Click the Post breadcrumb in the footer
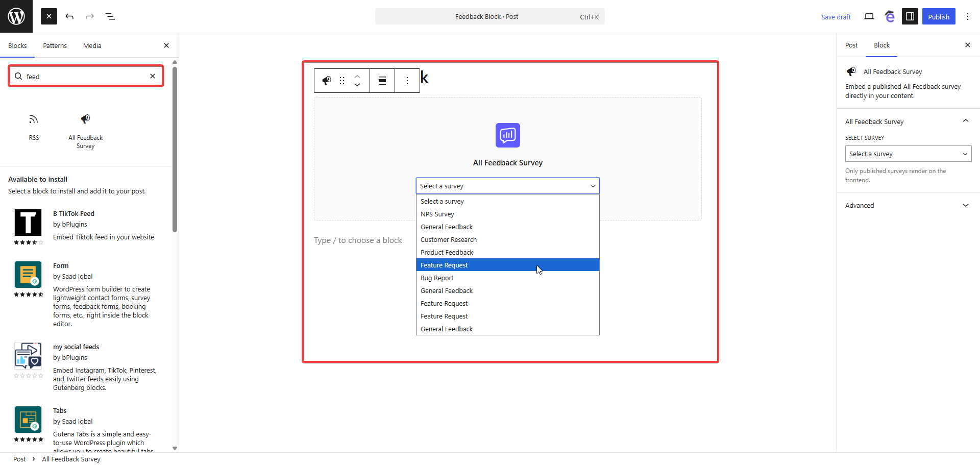The width and height of the screenshot is (980, 465). (x=19, y=459)
